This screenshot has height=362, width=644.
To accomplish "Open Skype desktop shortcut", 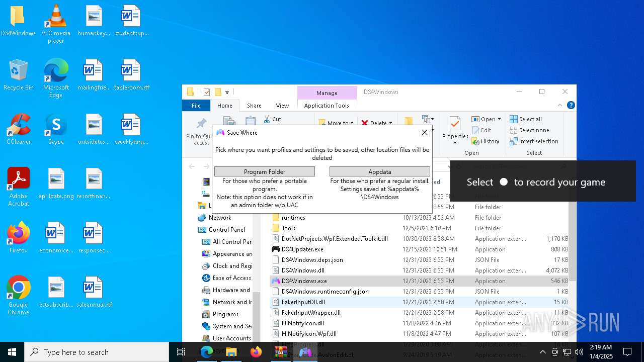I will point(56,130).
